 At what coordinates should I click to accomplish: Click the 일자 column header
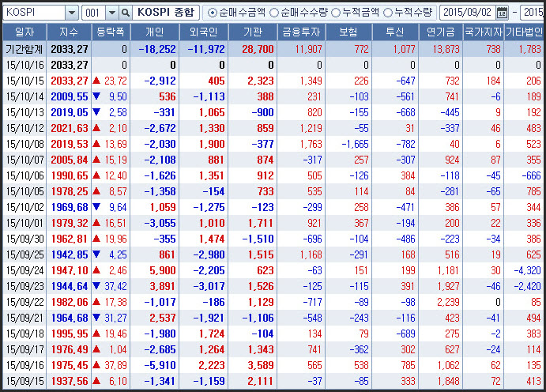point(24,32)
